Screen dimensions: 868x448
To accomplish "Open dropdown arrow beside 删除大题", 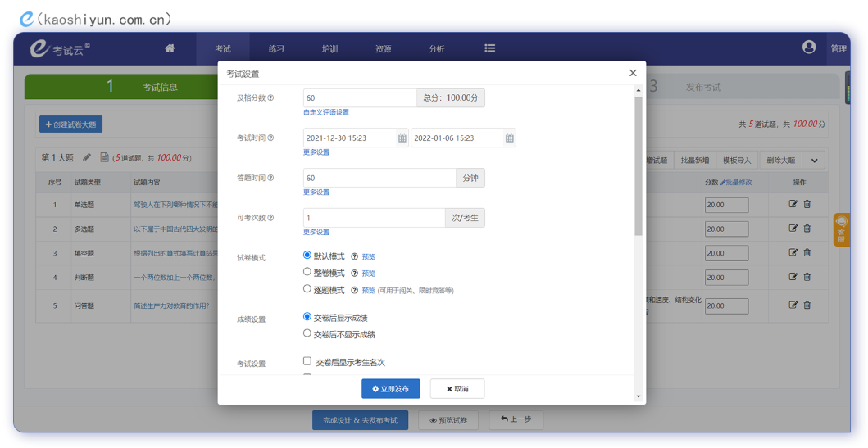I will tap(814, 161).
